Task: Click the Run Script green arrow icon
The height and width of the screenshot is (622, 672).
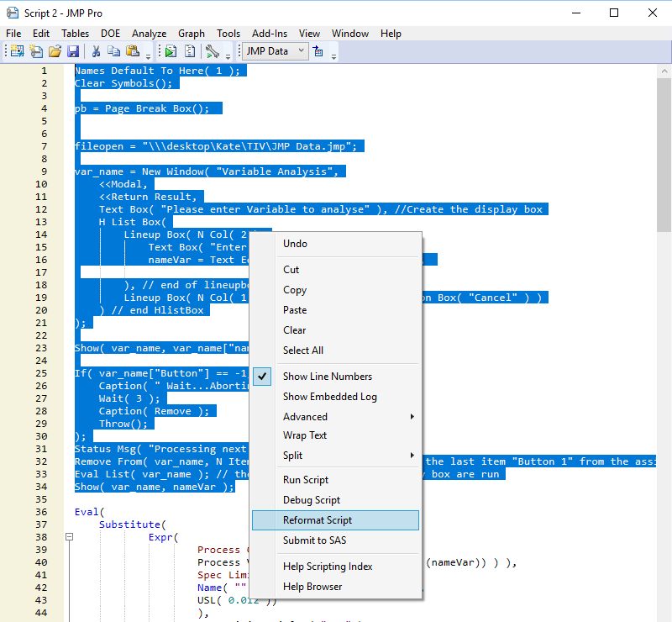Action: tap(171, 51)
